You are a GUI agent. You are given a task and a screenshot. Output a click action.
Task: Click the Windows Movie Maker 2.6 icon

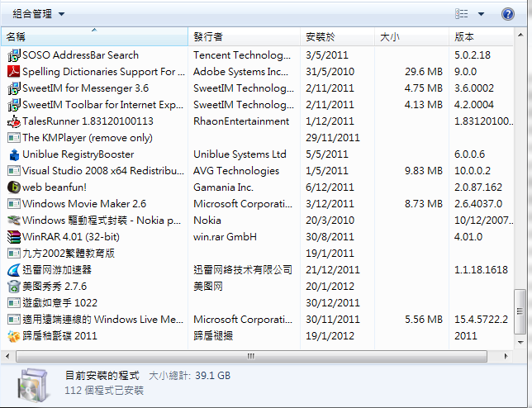[14, 204]
